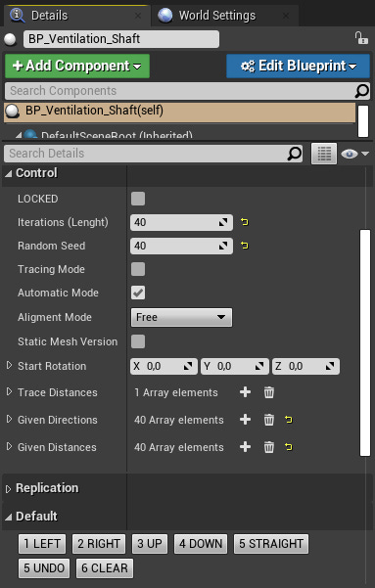Empty the Given Directions array with trash
This screenshot has width=375, height=588.
pyautogui.click(x=269, y=420)
